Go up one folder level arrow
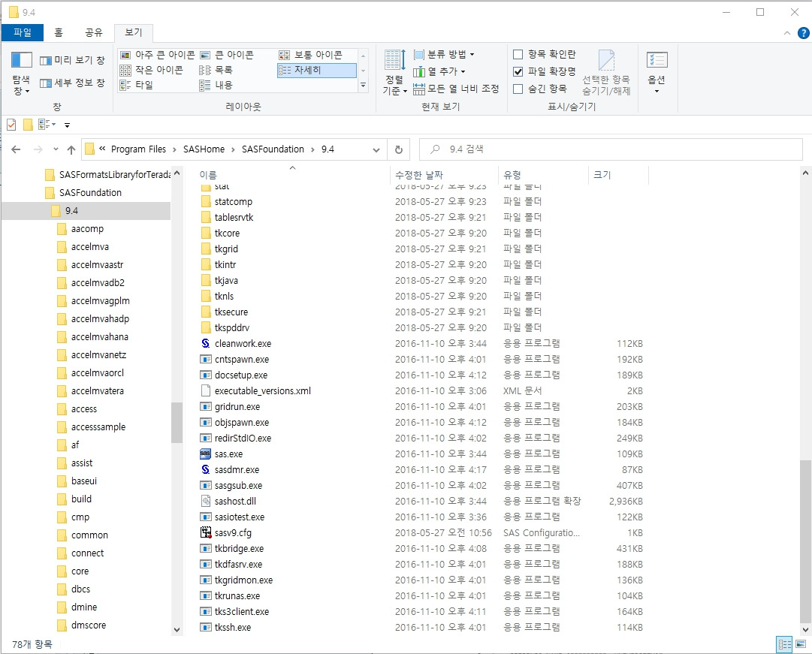812x654 pixels. 71,149
